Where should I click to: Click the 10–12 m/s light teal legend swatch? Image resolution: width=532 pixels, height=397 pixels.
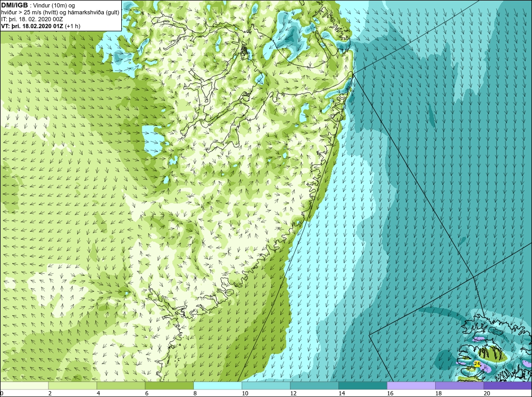[266, 385]
